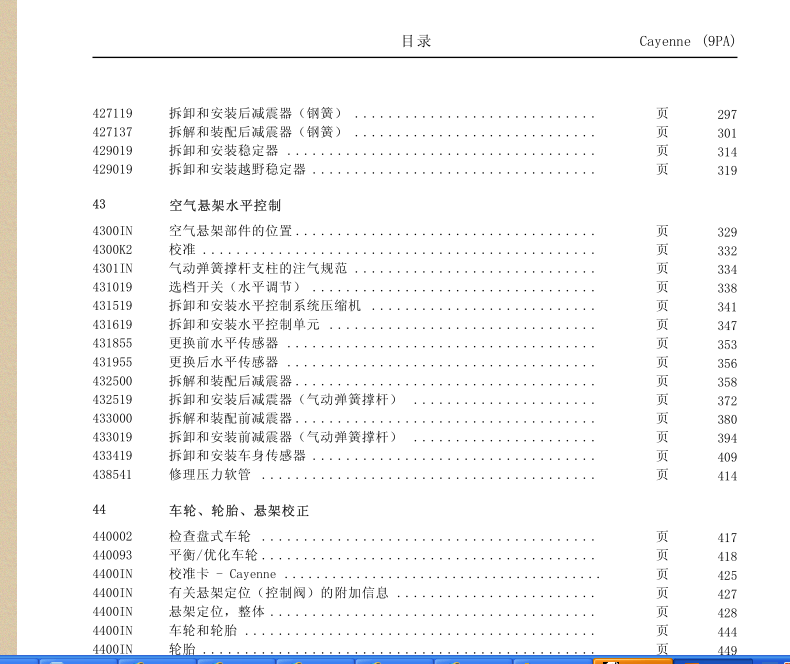
Task: Click code '431619'
Action: click(112, 325)
